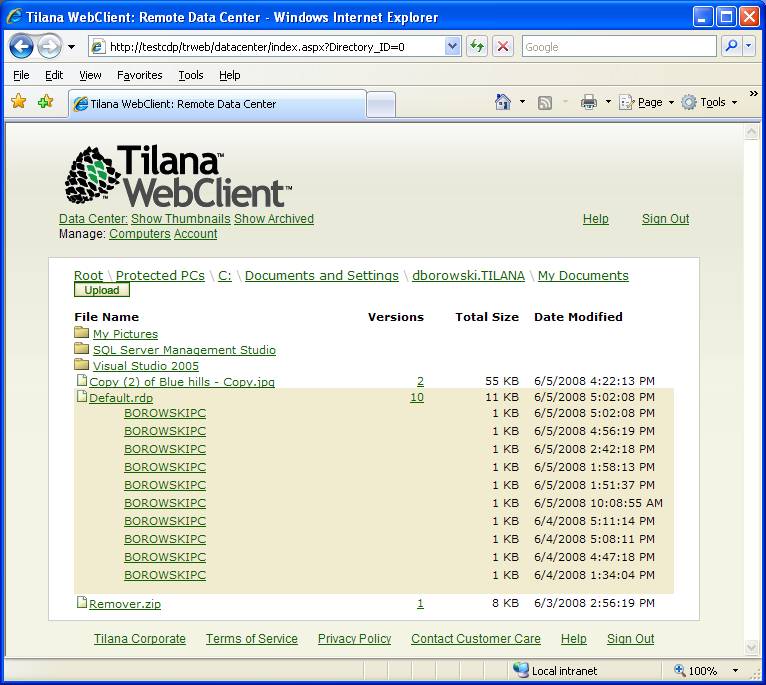The width and height of the screenshot is (766, 685).
Task: Open the Tools menu in menu bar
Action: coord(191,75)
